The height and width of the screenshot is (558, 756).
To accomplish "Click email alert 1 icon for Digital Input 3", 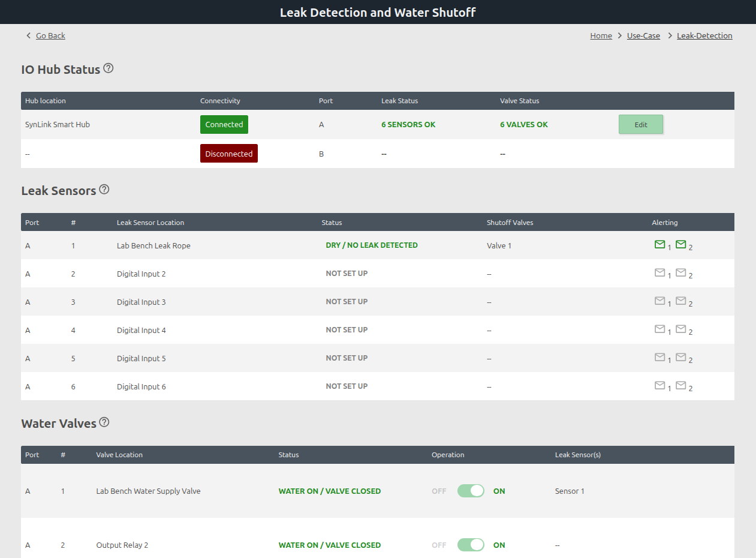I will [659, 301].
